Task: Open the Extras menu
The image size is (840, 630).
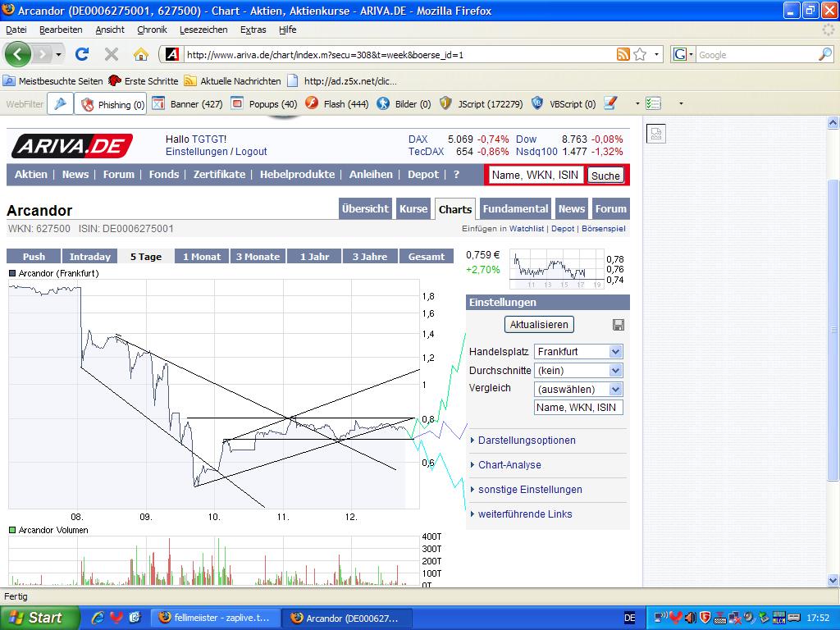Action: click(x=253, y=30)
